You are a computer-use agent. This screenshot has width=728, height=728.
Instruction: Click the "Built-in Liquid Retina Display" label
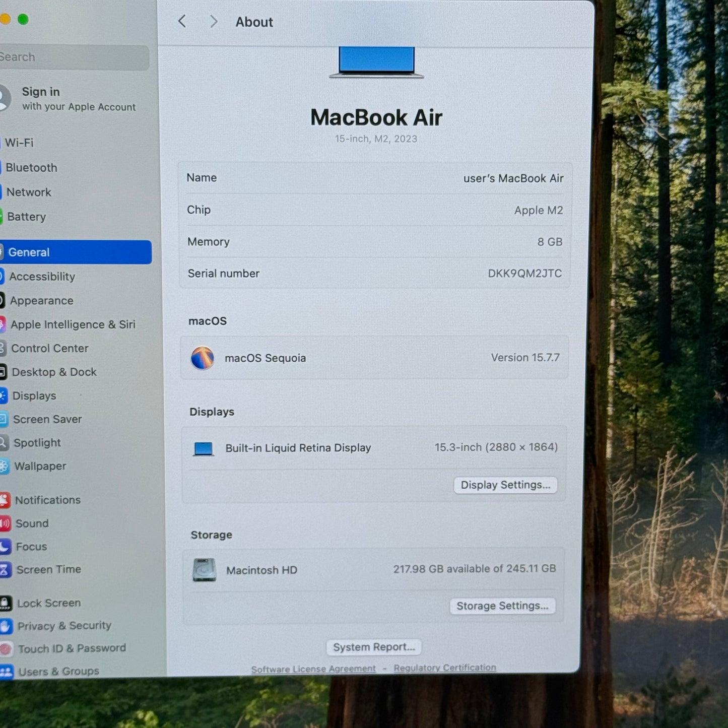coord(298,448)
